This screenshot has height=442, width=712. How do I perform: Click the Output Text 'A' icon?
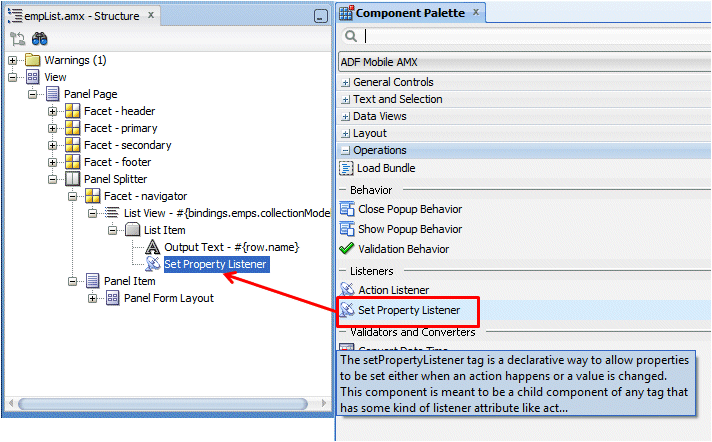click(x=153, y=247)
